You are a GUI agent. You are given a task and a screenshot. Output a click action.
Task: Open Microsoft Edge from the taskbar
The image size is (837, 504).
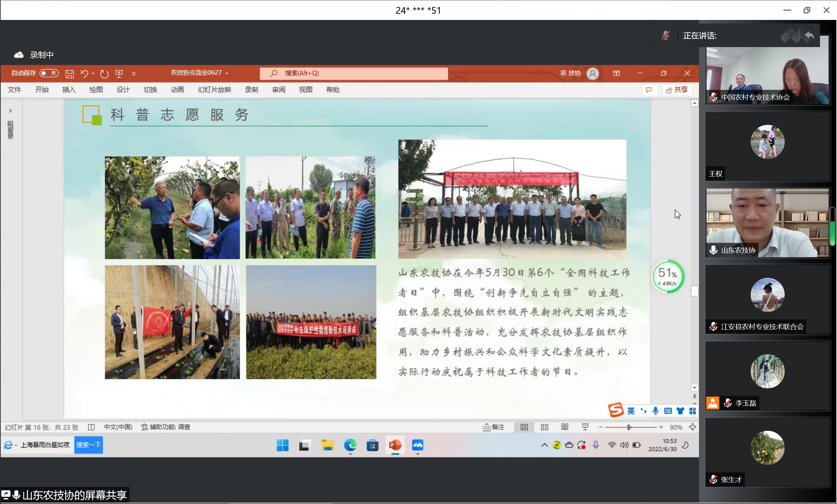(x=350, y=445)
